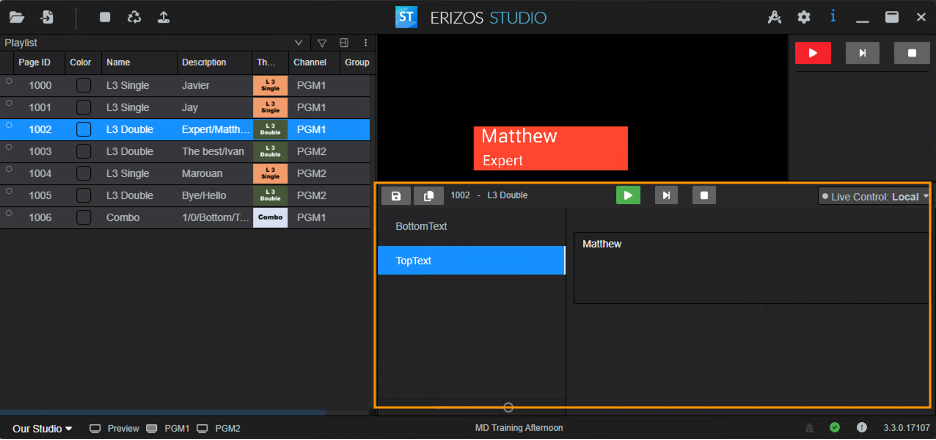Toggle the status circle for page 1000

click(9, 84)
